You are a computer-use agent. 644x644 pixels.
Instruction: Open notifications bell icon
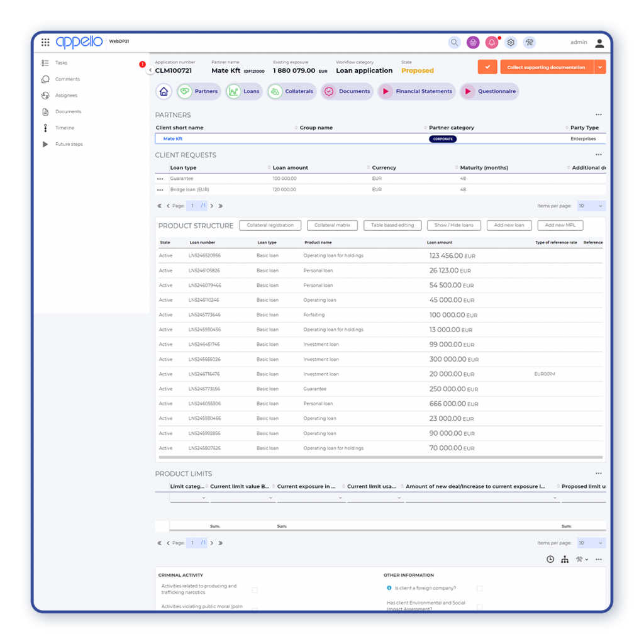(x=492, y=43)
